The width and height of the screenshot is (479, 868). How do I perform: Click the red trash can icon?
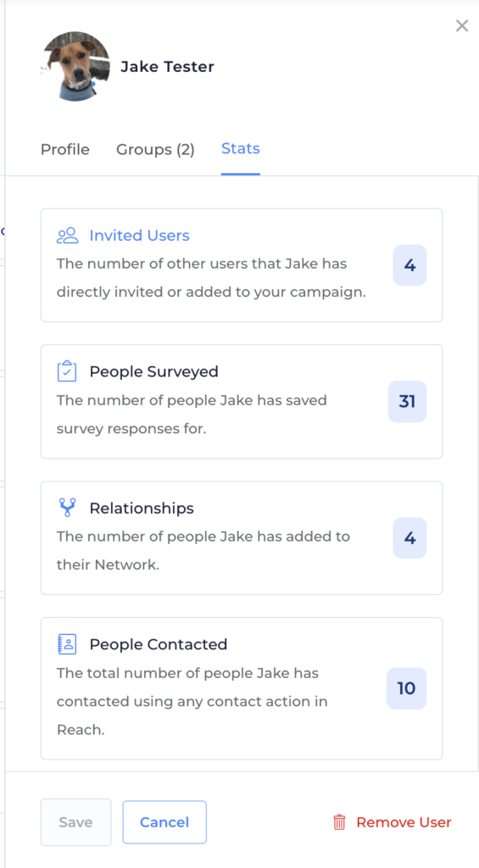tap(339, 822)
